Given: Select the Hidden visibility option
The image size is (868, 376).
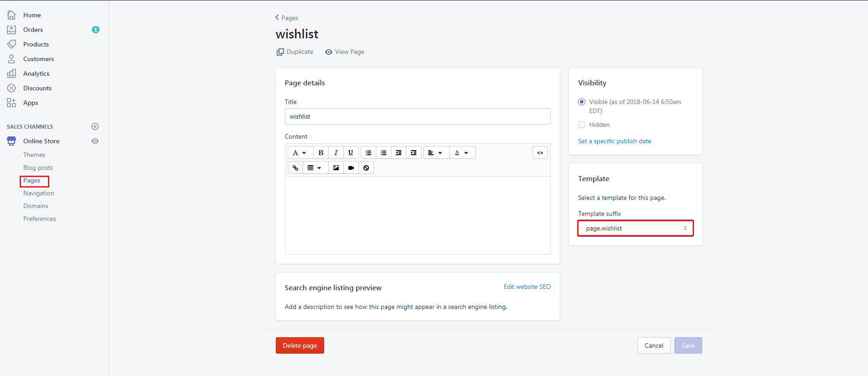Looking at the screenshot, I should (582, 125).
